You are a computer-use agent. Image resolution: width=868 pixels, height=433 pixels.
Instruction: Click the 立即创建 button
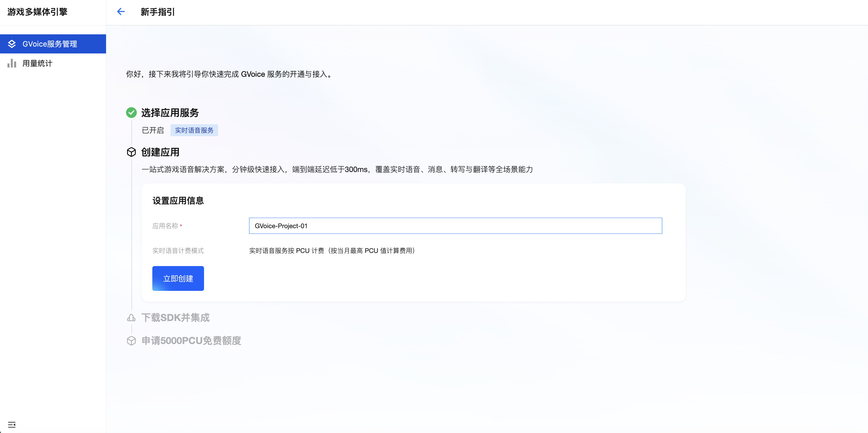click(178, 278)
